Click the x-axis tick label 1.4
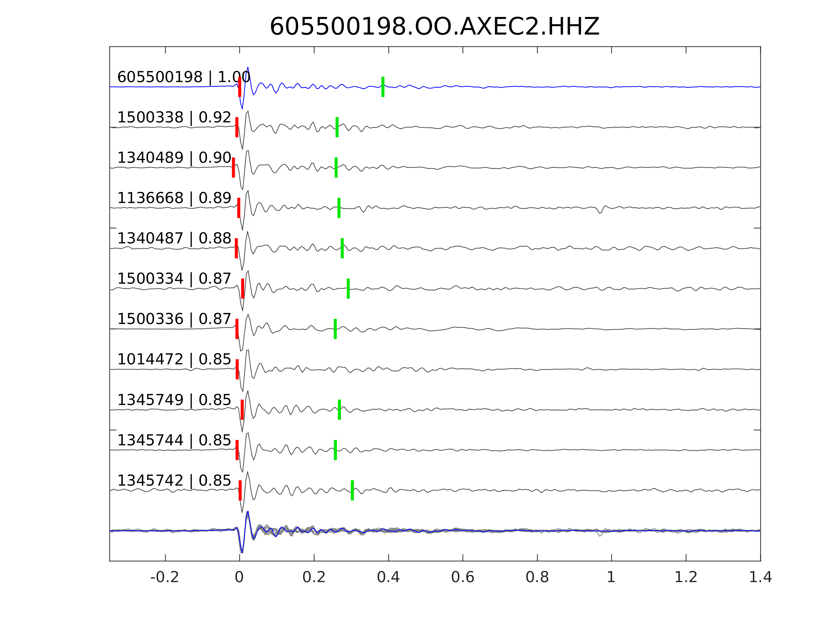The width and height of the screenshot is (840, 630). coord(760,577)
